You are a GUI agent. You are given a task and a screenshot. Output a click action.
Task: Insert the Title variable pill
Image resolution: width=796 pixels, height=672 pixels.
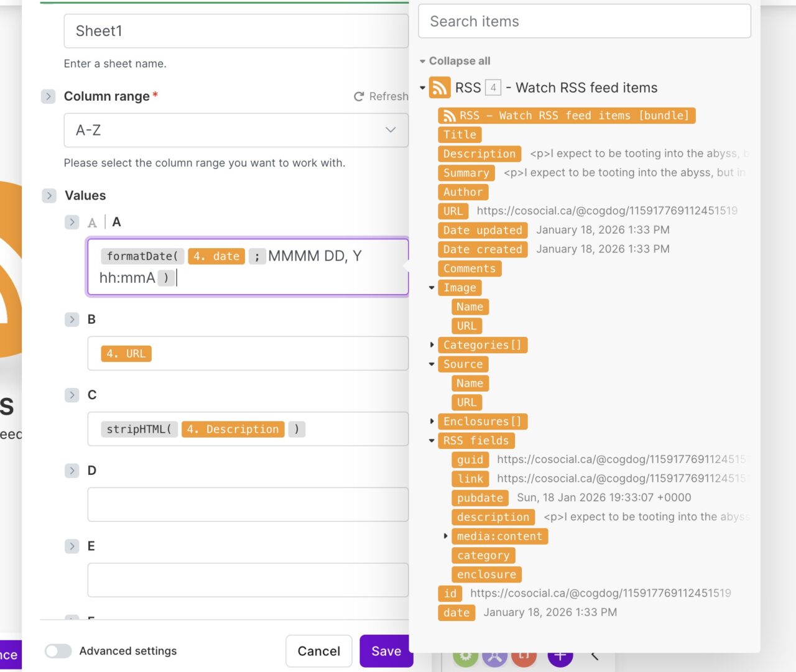pyautogui.click(x=460, y=135)
